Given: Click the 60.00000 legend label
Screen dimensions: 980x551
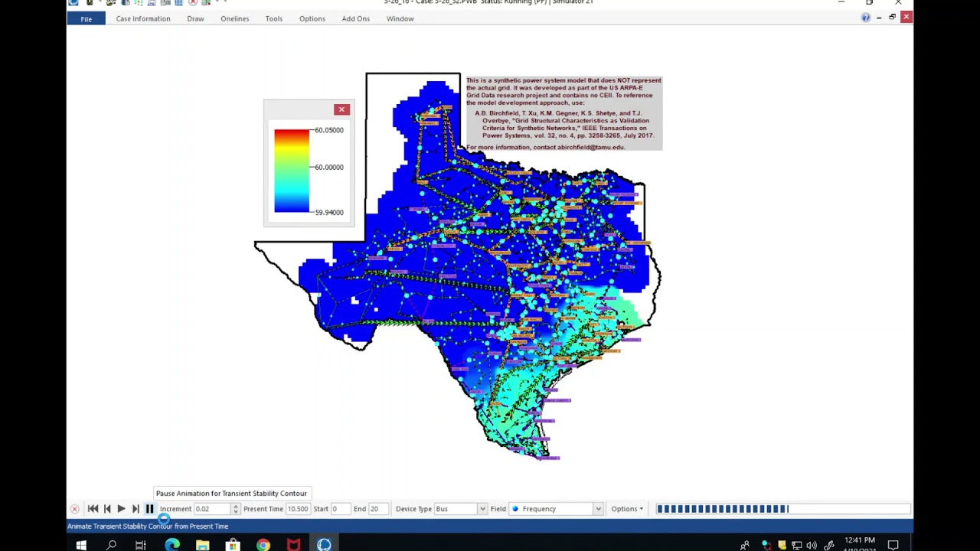Looking at the screenshot, I should coord(329,167).
